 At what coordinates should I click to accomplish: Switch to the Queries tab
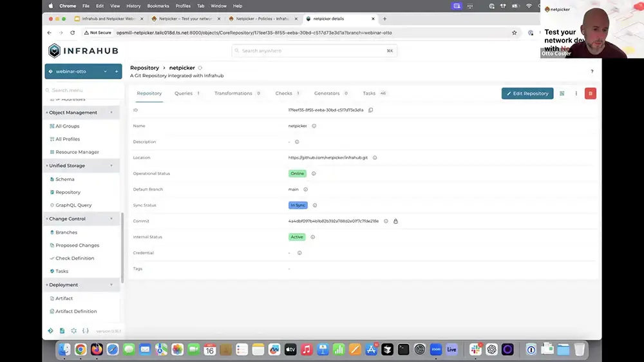[187, 93]
